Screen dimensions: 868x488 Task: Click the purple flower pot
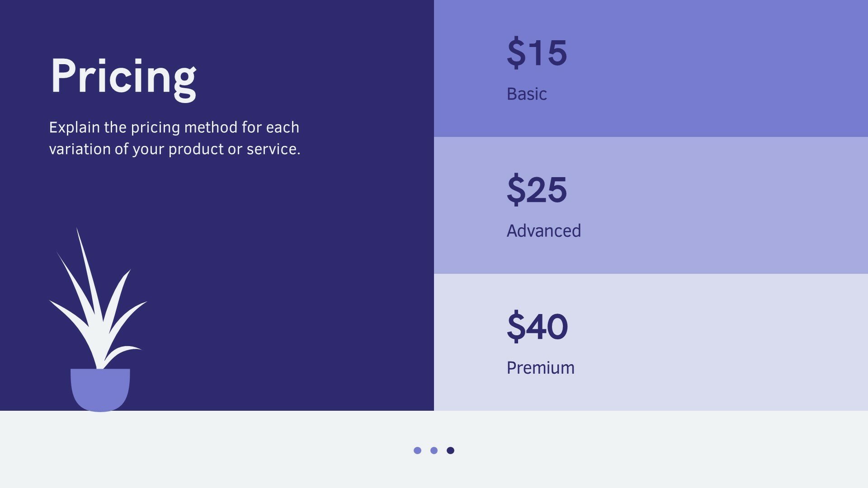pyautogui.click(x=100, y=390)
